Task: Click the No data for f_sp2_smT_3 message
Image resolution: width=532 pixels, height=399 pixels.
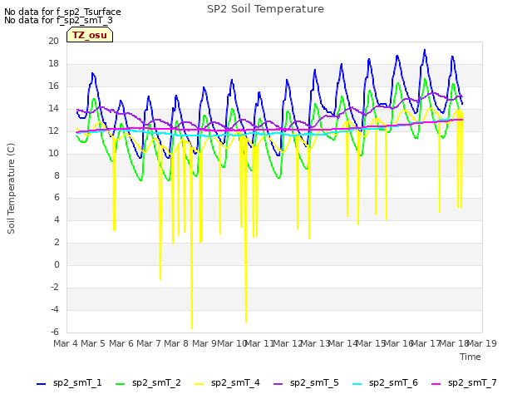Action: pos(58,20)
